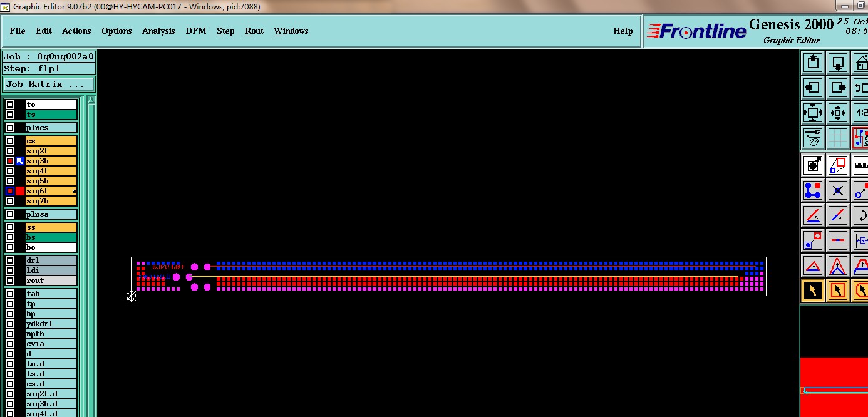
Task: Select the 'plnss' layer name
Action: coord(51,214)
